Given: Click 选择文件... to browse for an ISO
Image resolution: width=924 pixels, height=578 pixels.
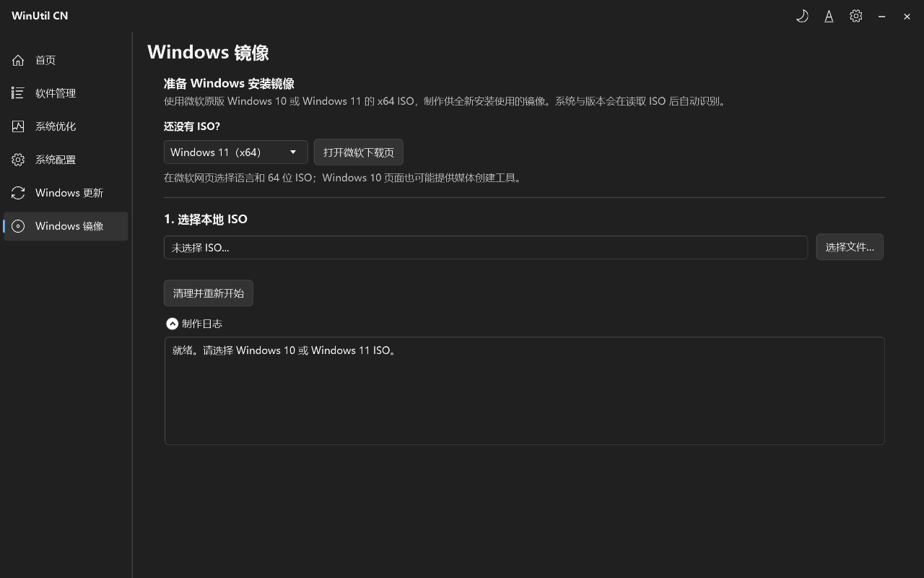Looking at the screenshot, I should click(x=850, y=247).
